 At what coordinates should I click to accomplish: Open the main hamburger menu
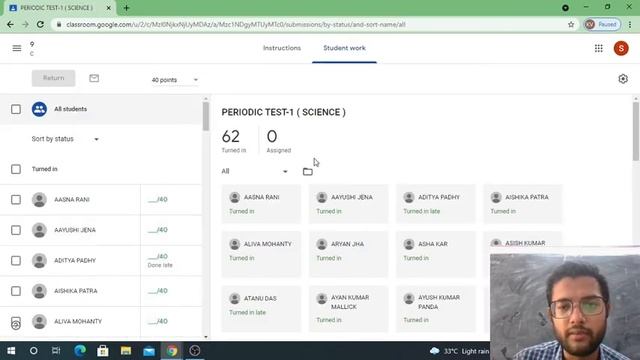(x=17, y=48)
